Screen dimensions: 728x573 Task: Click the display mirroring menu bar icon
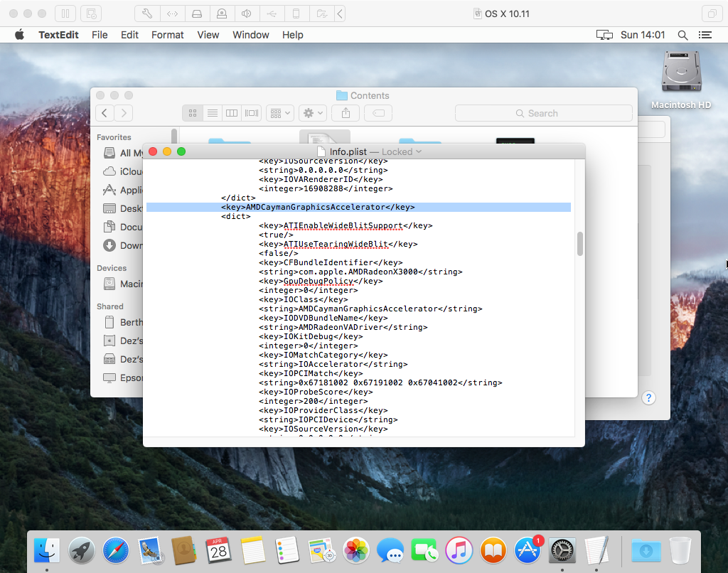click(x=604, y=35)
